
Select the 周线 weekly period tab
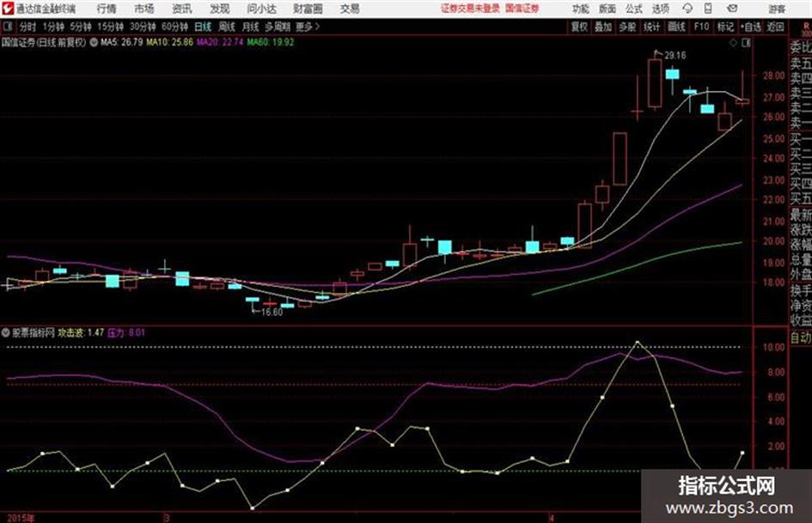227,27
